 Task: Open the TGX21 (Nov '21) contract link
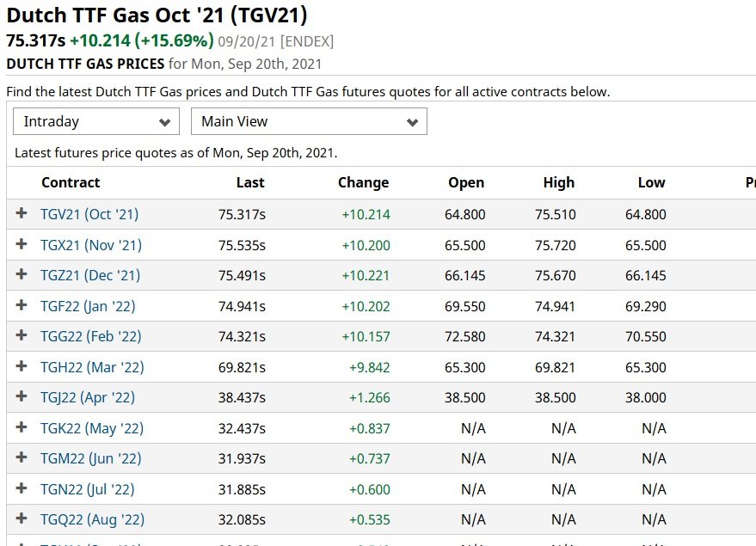(91, 245)
